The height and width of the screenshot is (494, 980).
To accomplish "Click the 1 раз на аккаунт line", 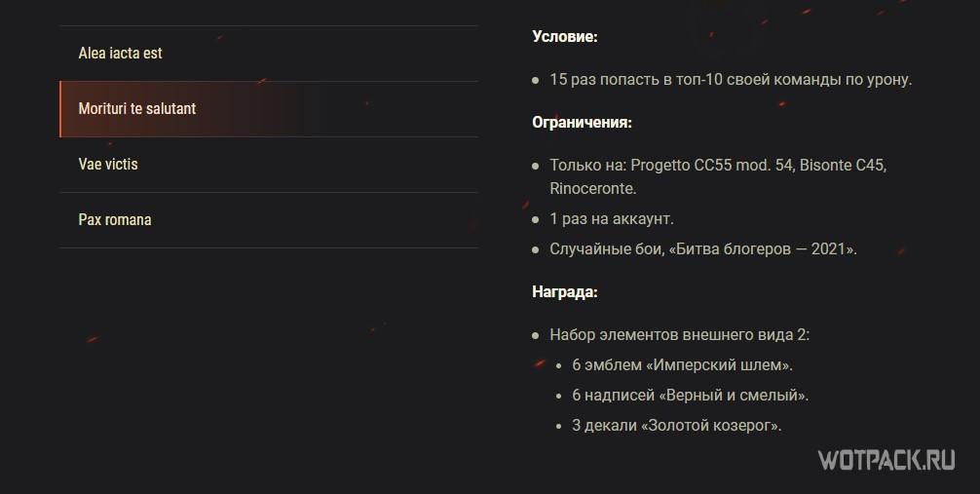I will pos(611,219).
